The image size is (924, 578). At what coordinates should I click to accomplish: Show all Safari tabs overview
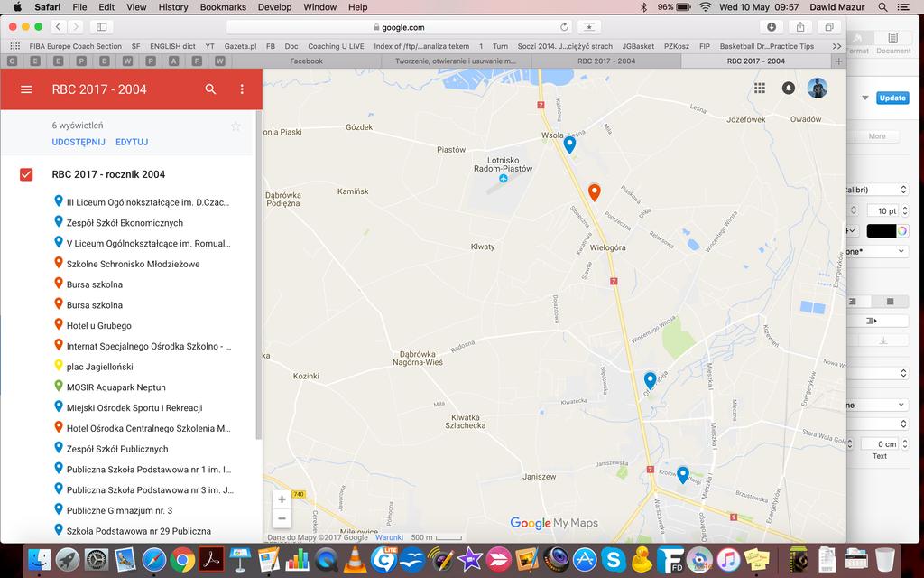pyautogui.click(x=829, y=26)
